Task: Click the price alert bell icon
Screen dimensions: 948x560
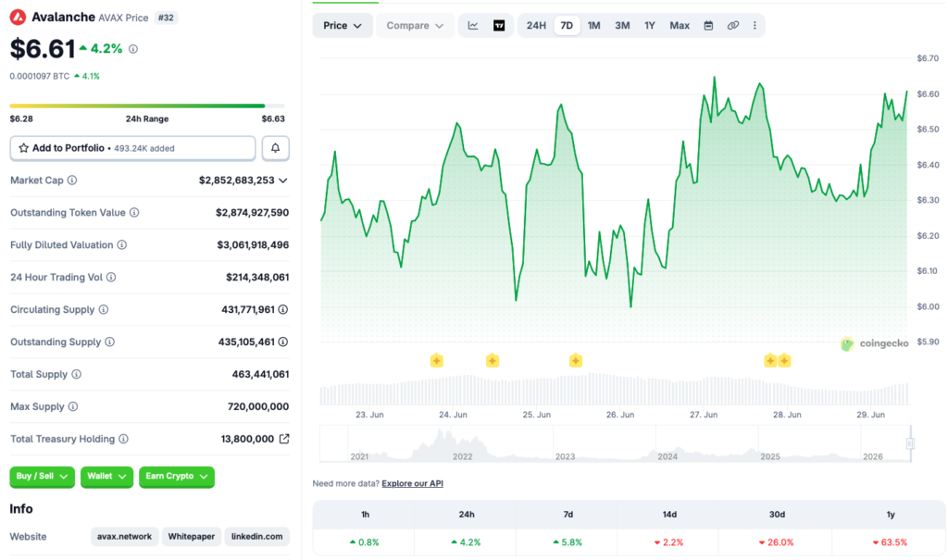Action: (x=275, y=148)
